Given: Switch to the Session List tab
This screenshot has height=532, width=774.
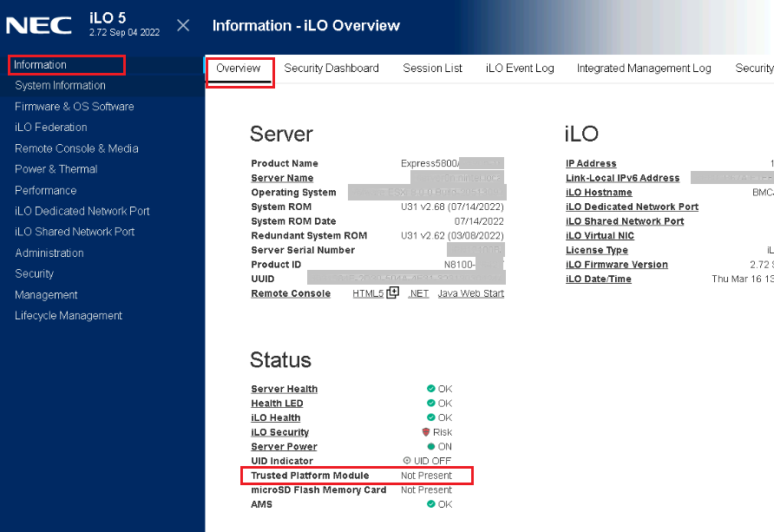Looking at the screenshot, I should (432, 68).
